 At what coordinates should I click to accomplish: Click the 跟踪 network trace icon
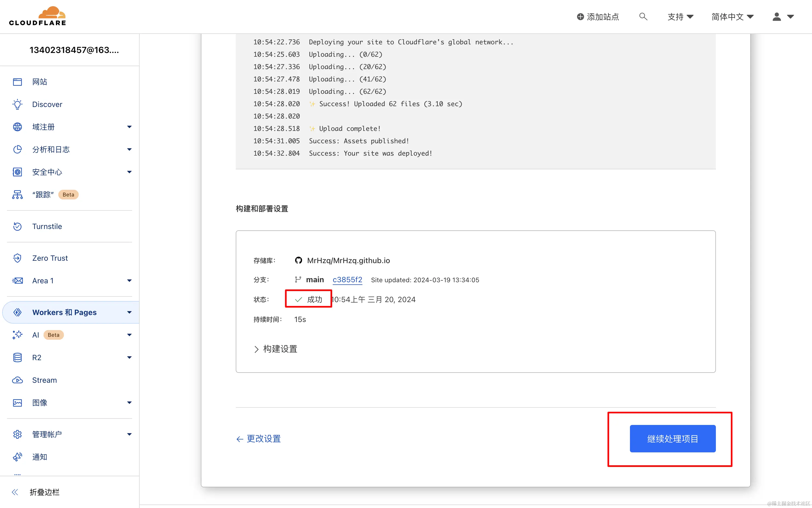click(17, 195)
